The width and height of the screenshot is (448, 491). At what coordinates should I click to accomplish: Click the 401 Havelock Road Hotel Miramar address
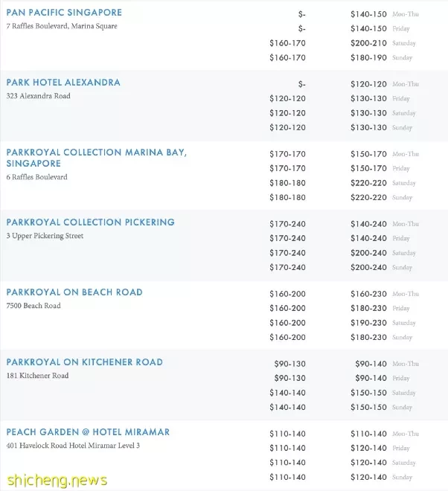pyautogui.click(x=73, y=446)
